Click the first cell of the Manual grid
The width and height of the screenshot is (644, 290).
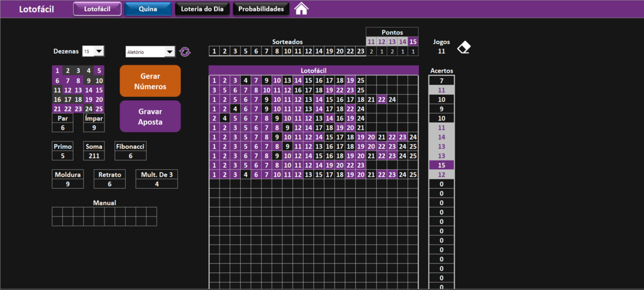(57, 211)
